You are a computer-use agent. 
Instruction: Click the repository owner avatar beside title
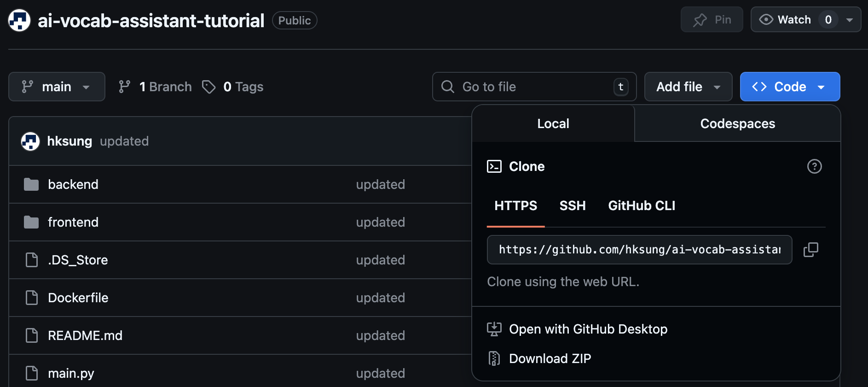click(x=19, y=21)
